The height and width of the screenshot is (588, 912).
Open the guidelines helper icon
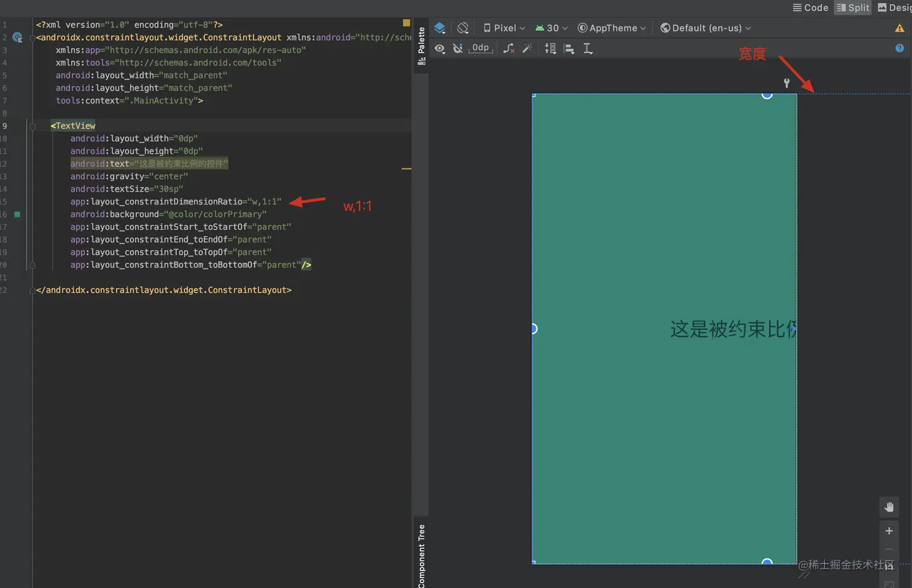(x=588, y=48)
